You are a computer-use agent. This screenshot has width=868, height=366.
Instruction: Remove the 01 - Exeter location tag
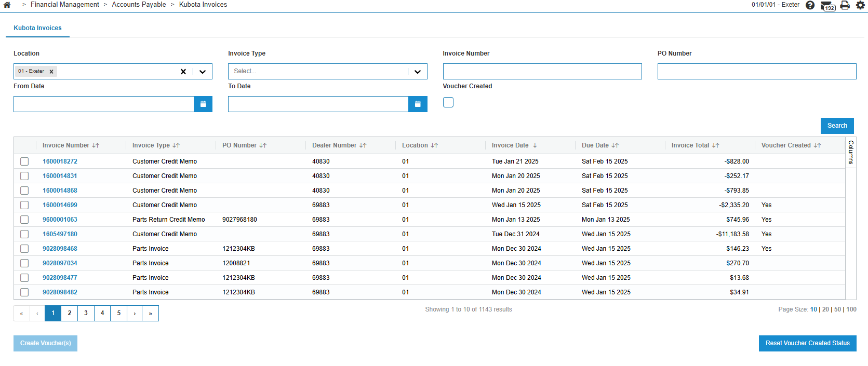51,72
